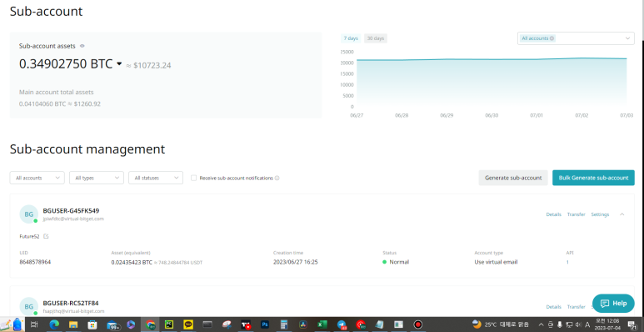
Task: Show hidden system tray icons chevron
Action: point(541,324)
